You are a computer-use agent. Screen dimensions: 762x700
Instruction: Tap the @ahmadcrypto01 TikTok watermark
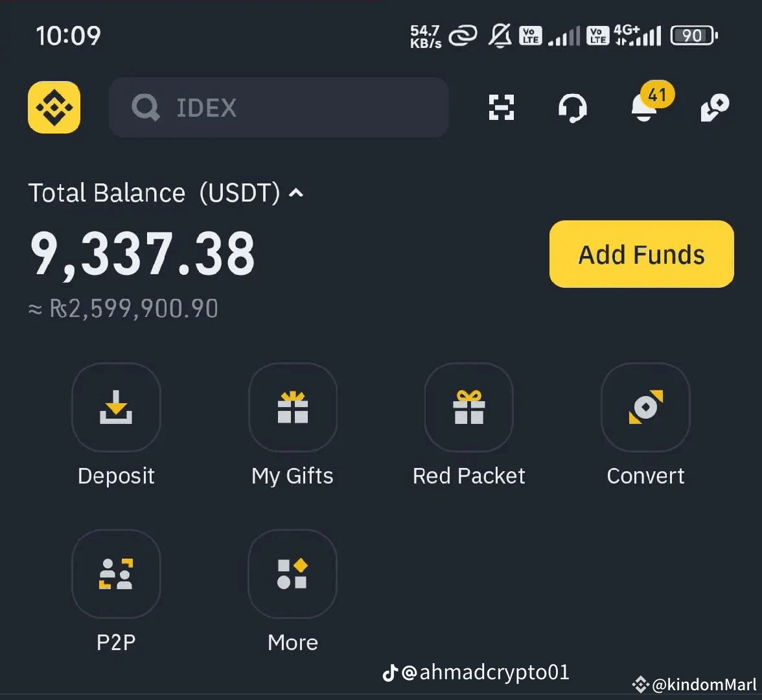click(x=476, y=673)
